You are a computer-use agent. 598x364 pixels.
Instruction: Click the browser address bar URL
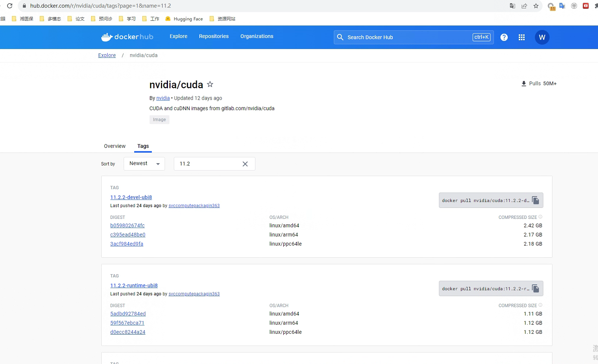tap(100, 6)
